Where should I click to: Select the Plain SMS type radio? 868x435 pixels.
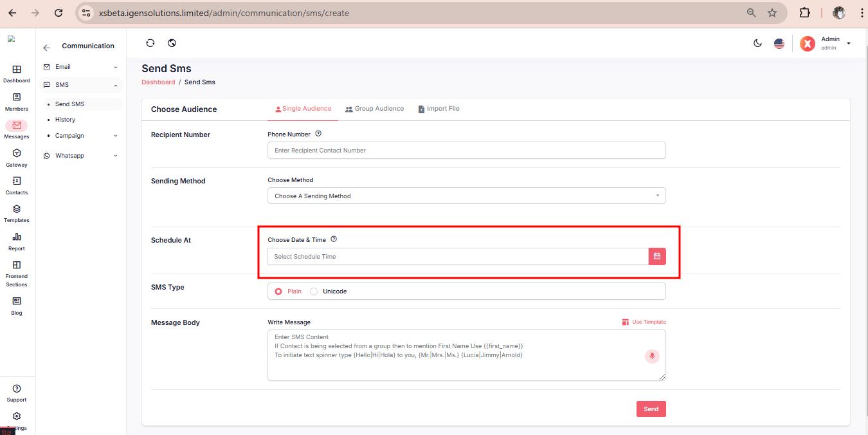click(278, 292)
